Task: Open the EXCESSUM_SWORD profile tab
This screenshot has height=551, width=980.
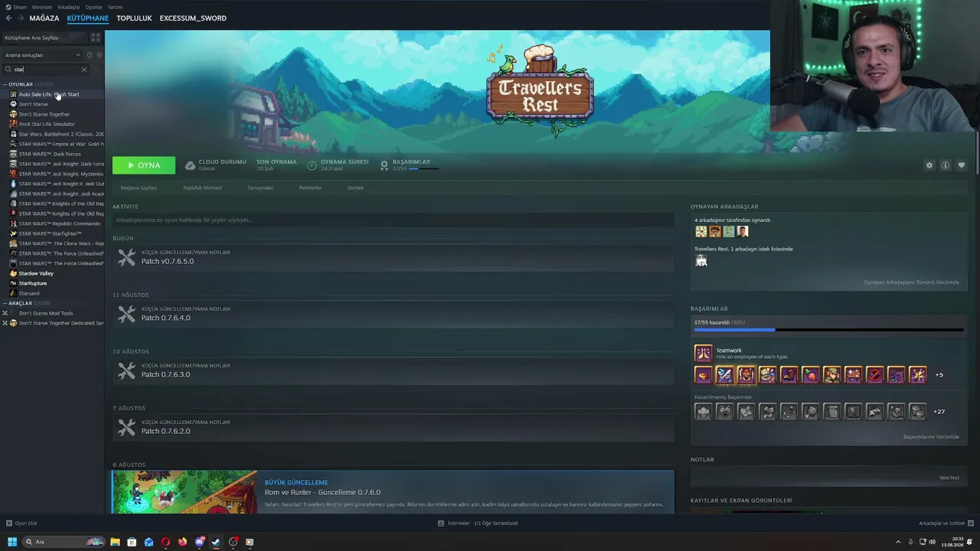Action: pos(193,18)
